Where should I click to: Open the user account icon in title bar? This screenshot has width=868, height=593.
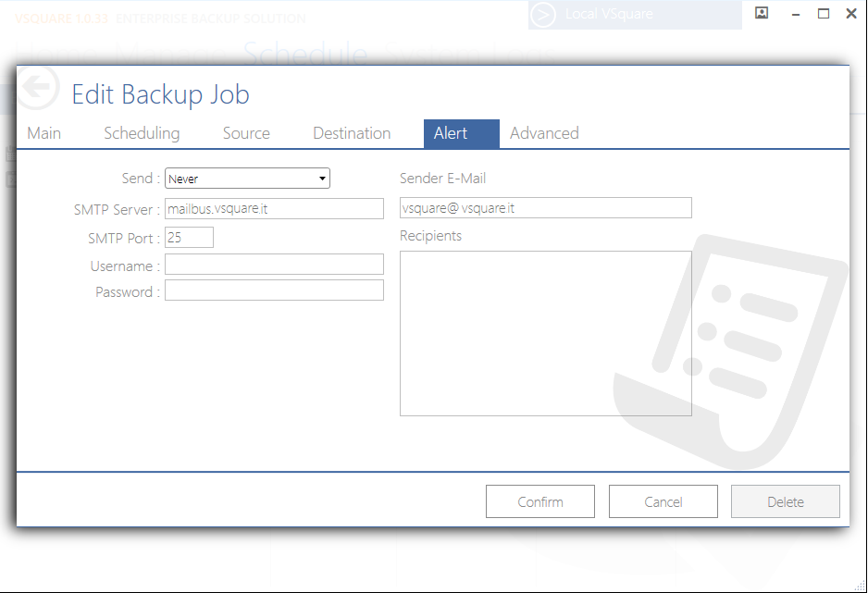coord(762,13)
